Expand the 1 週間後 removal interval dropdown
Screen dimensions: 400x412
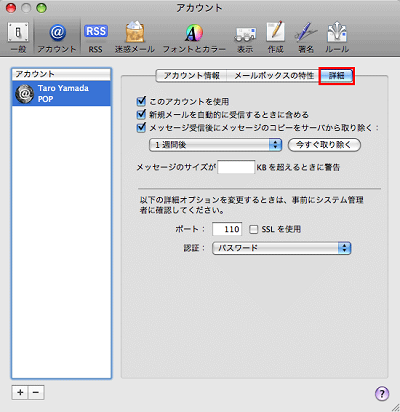click(x=215, y=145)
